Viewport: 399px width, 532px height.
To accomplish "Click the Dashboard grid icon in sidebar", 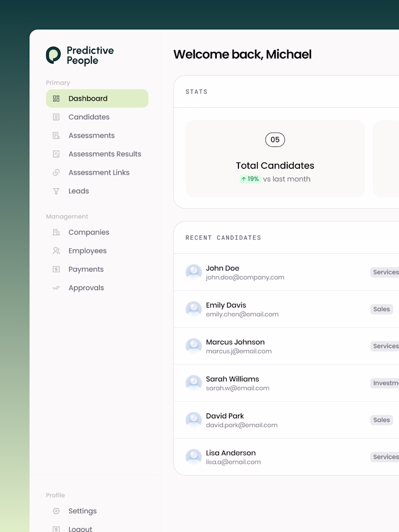I will click(56, 98).
